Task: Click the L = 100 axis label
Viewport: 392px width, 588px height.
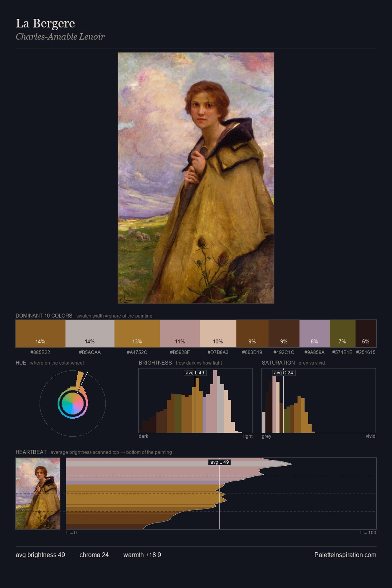Action: pos(368,533)
